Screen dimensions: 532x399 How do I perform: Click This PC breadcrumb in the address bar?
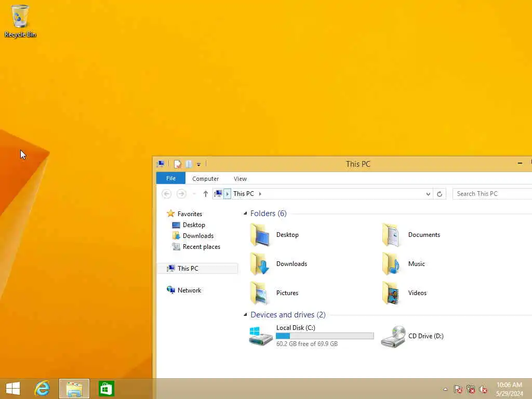tap(244, 194)
